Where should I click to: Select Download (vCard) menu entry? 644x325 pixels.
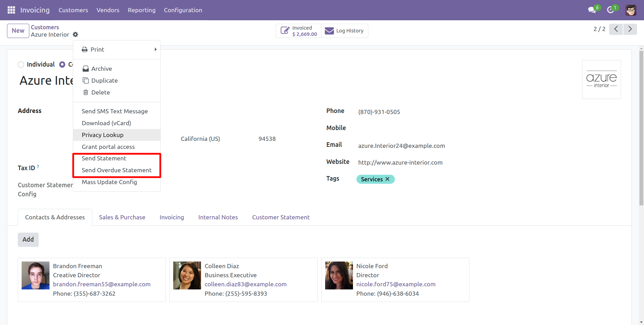[117, 123]
